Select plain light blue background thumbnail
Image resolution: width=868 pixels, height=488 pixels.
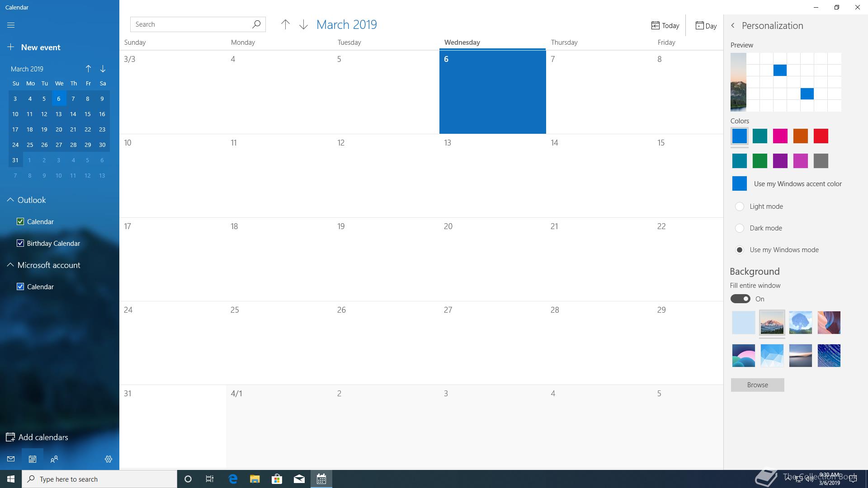click(744, 323)
